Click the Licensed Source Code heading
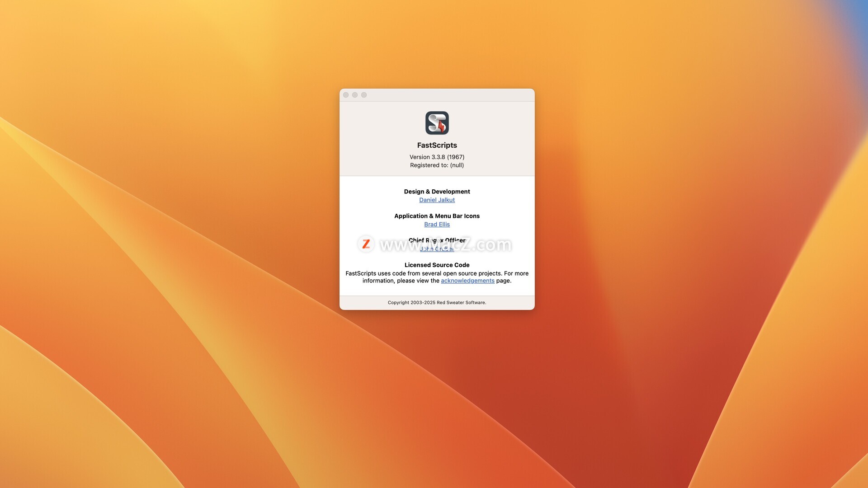The width and height of the screenshot is (868, 488). click(x=437, y=265)
